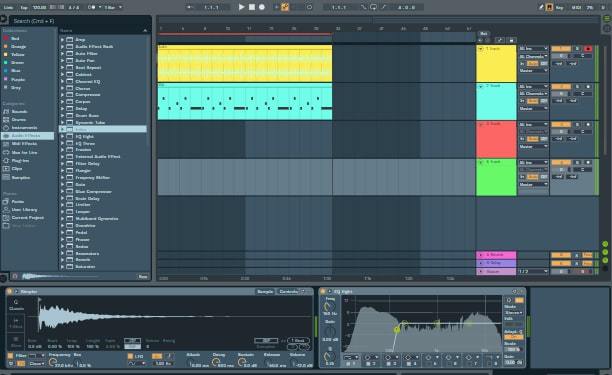Open the Drums category in browser

19,119
